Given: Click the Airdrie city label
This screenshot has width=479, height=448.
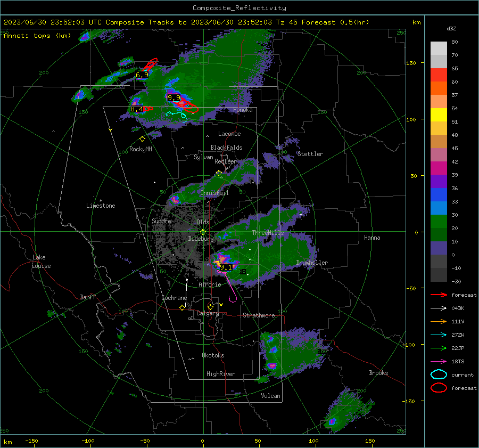Looking at the screenshot, I should (210, 284).
